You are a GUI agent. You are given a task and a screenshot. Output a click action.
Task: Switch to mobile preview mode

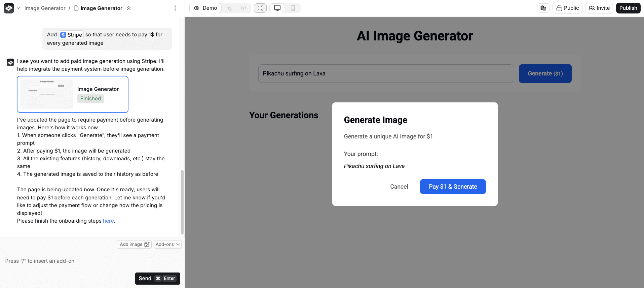click(293, 8)
